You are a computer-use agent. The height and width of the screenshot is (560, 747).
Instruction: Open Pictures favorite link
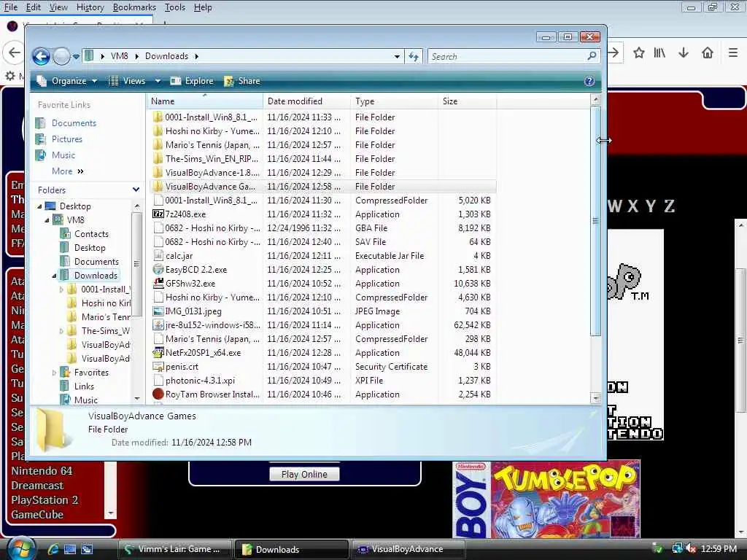pos(66,139)
